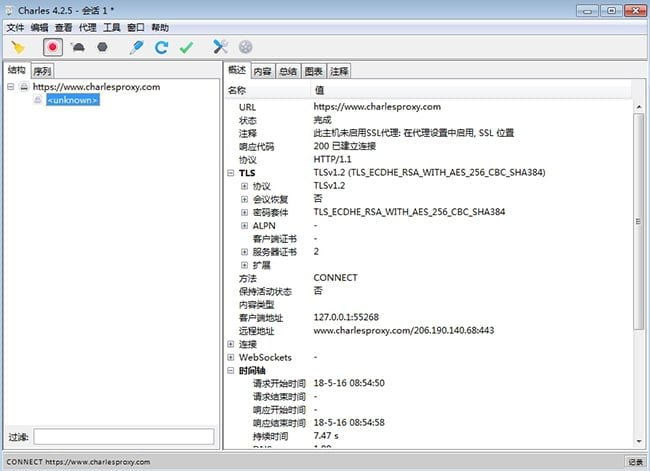Maximize the Charles window
650x471 pixels.
[611, 11]
